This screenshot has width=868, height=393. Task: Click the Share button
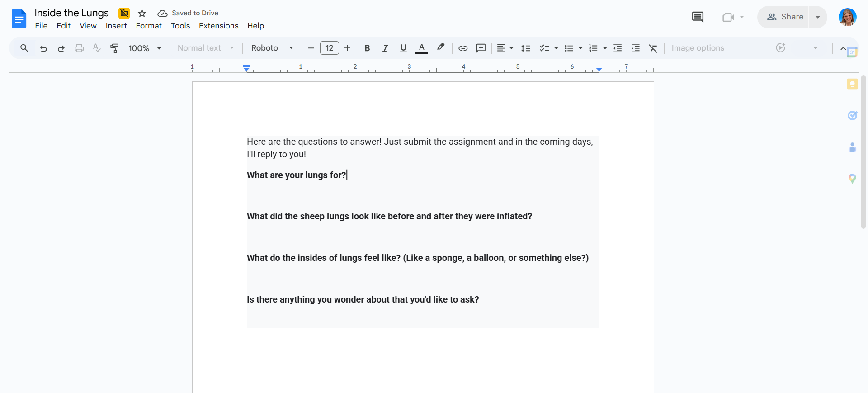tap(785, 17)
